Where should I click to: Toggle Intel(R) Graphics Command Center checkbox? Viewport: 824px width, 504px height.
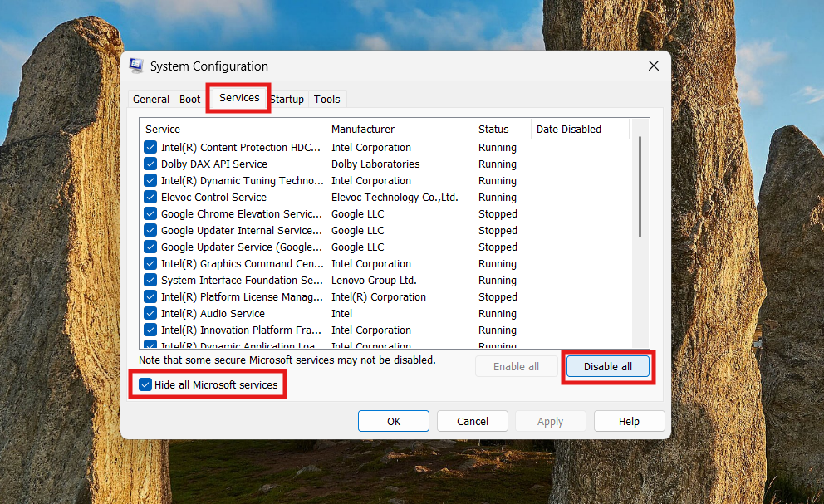coord(150,263)
